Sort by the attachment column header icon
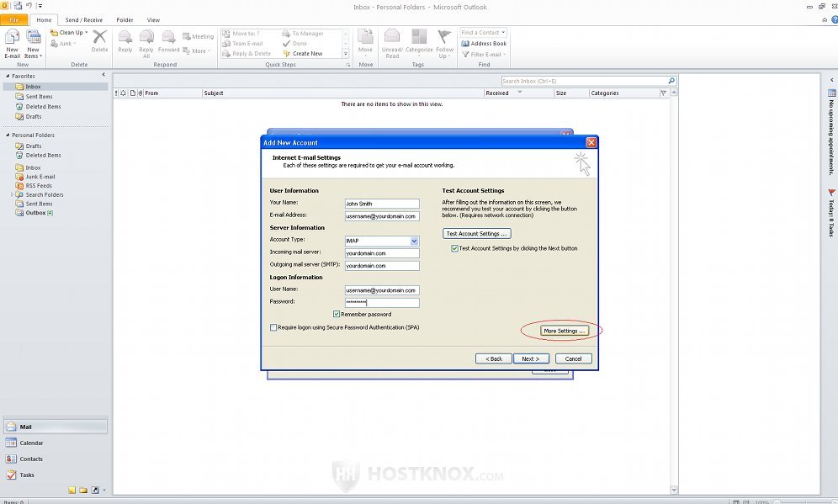The height and width of the screenshot is (504, 838). click(x=141, y=93)
